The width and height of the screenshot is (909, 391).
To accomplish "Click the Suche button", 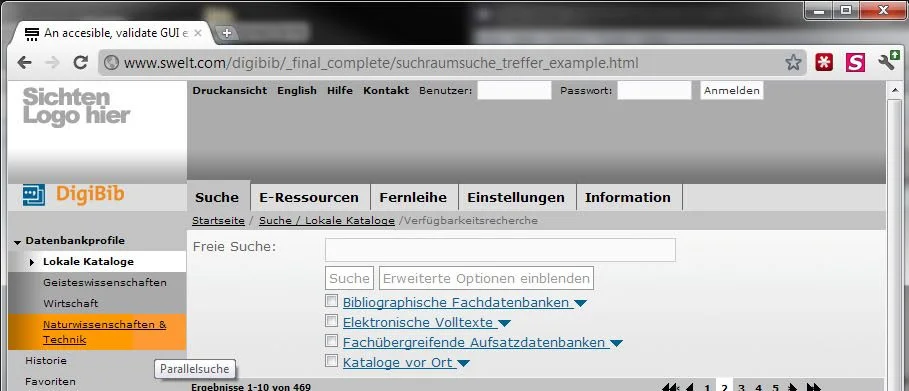I will [350, 278].
